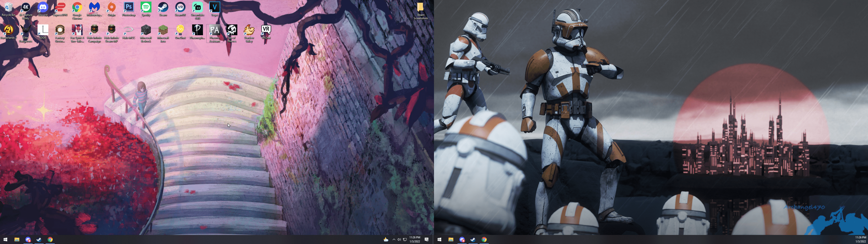
Task: Switch to Chrome on the left taskbar
Action: (x=50, y=240)
